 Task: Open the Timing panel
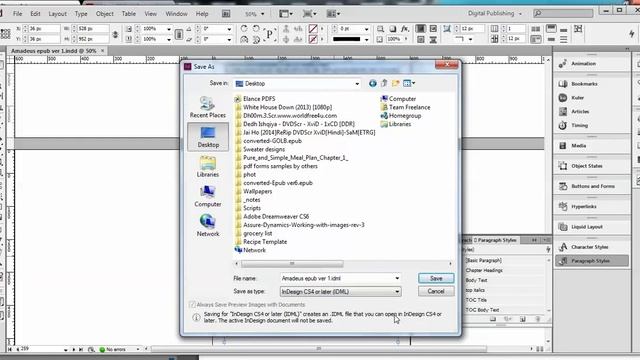(591, 125)
